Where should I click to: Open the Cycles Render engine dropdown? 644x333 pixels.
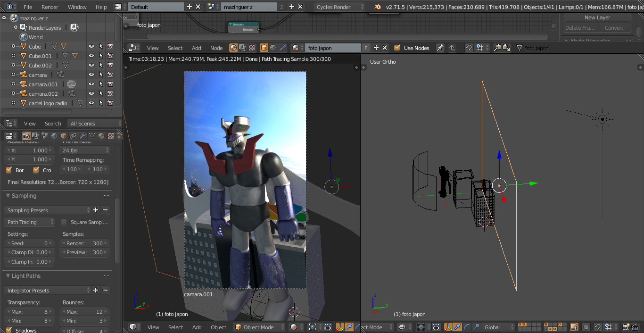click(x=339, y=7)
